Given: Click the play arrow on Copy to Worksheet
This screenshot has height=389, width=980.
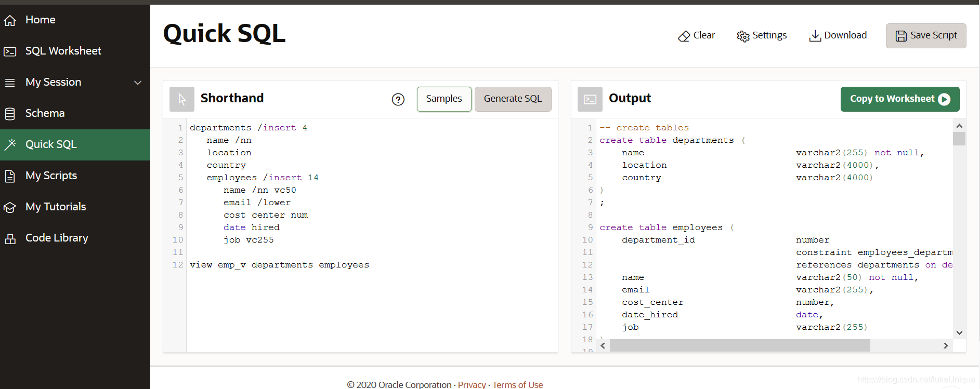Looking at the screenshot, I should click(944, 99).
